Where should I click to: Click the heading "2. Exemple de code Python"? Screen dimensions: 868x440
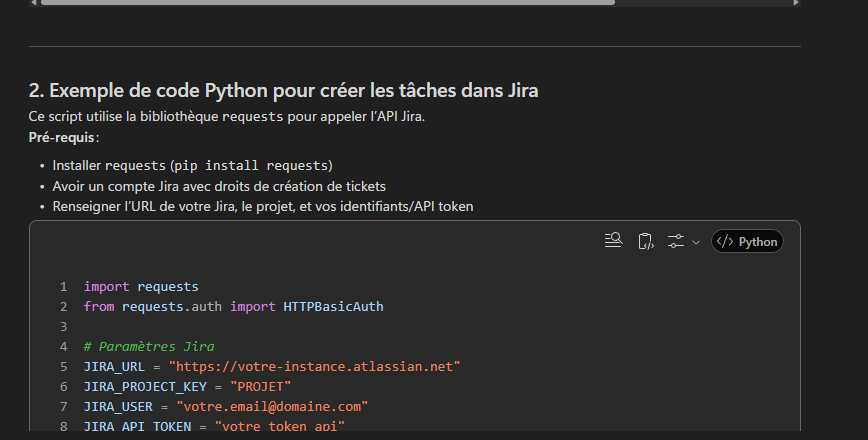pos(284,92)
